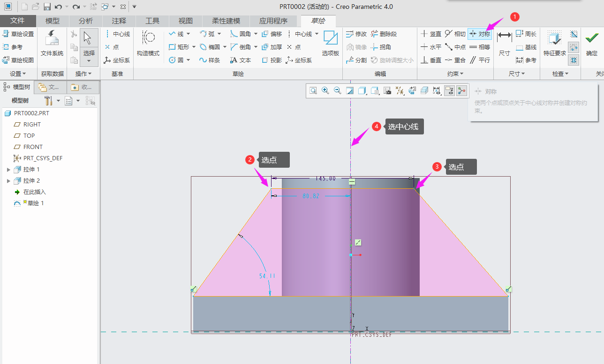This screenshot has height=364, width=604.
Task: Open the 文件 menu
Action: click(x=17, y=21)
